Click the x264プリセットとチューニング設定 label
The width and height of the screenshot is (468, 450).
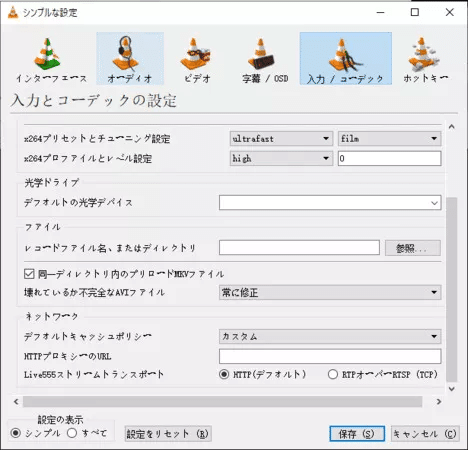97,139
